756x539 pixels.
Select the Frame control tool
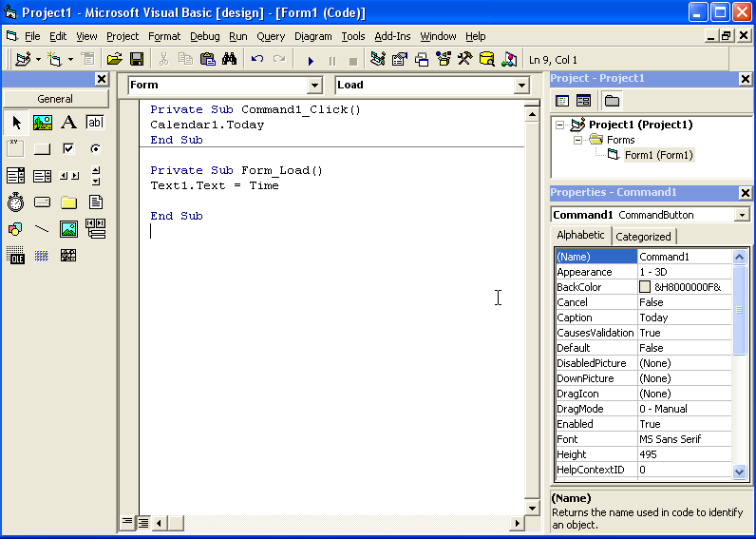(x=16, y=148)
